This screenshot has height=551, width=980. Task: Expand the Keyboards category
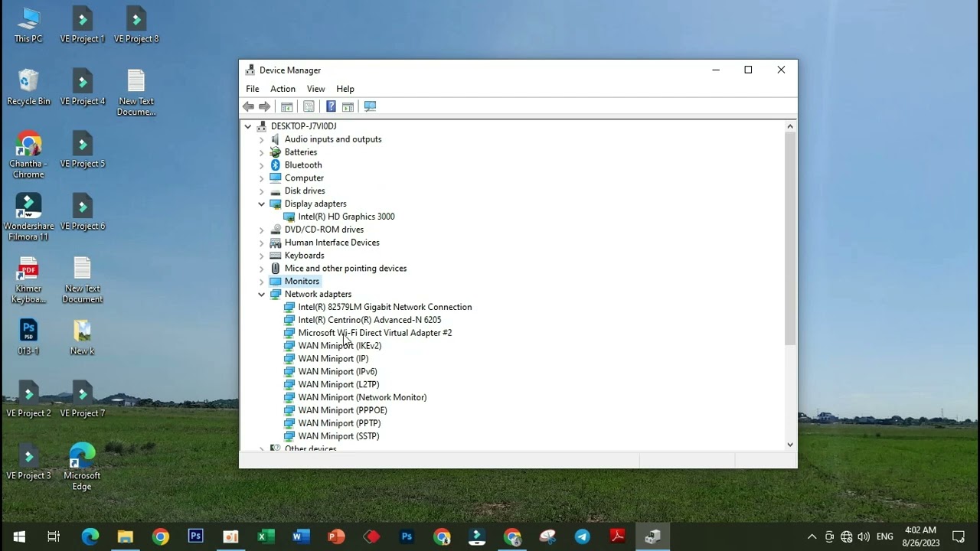coord(261,256)
